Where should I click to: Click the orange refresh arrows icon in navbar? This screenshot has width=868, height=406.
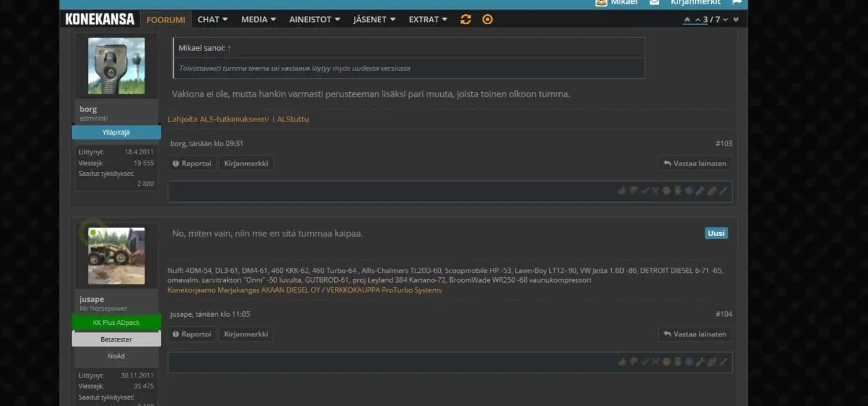pyautogui.click(x=466, y=19)
